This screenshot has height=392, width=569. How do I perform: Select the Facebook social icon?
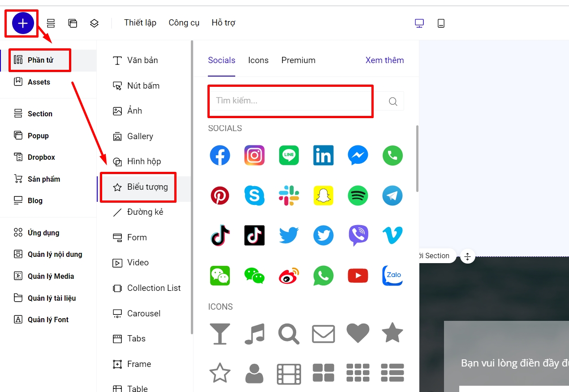point(220,156)
